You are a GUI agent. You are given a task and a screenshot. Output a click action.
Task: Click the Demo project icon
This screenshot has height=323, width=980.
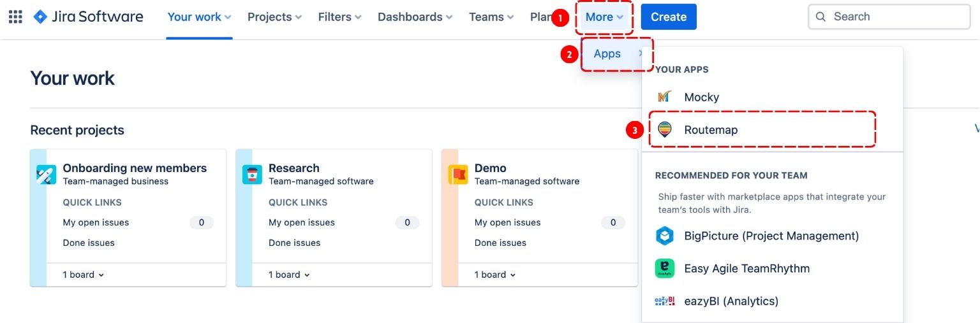458,174
